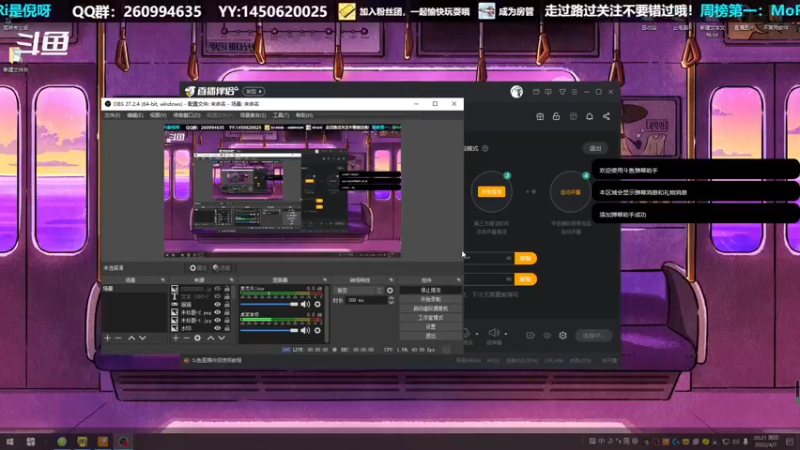Add a new scene with the plus icon

pos(107,338)
